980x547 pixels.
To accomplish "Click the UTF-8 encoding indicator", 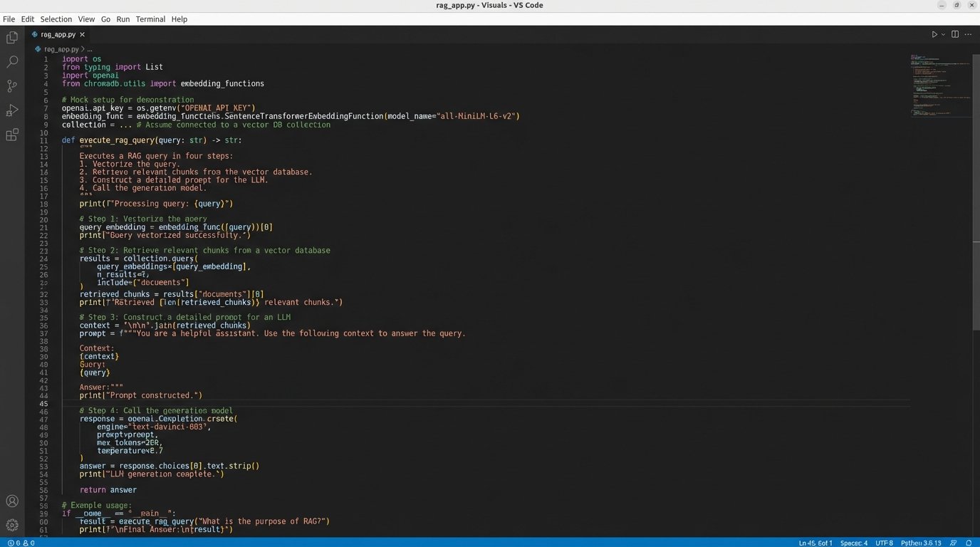I will pos(884,543).
